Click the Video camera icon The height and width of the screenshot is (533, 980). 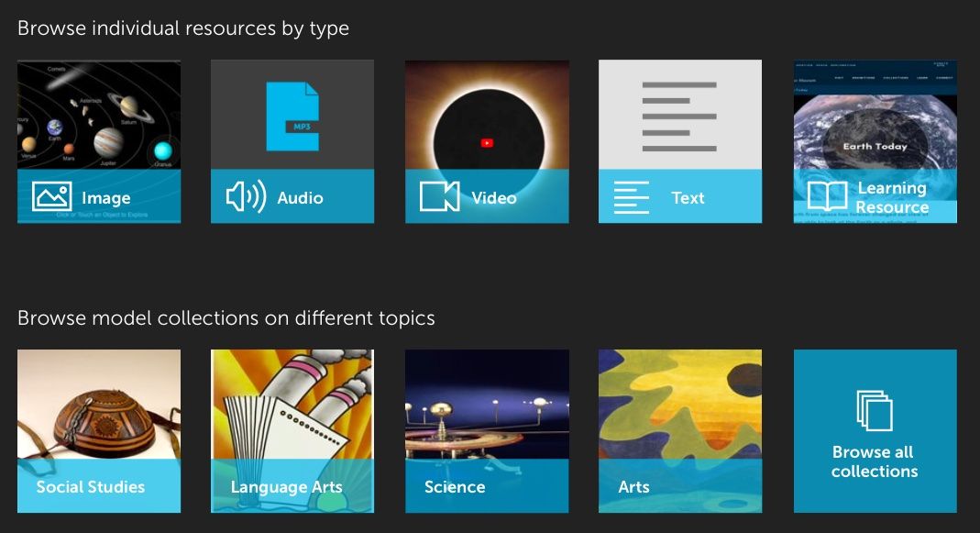tap(439, 196)
